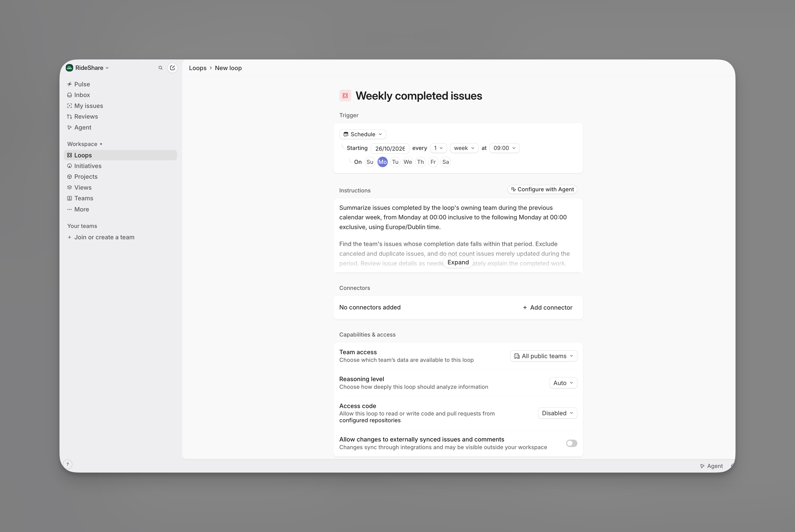The width and height of the screenshot is (795, 532).
Task: Click the Reviews pull request icon
Action: 70,117
